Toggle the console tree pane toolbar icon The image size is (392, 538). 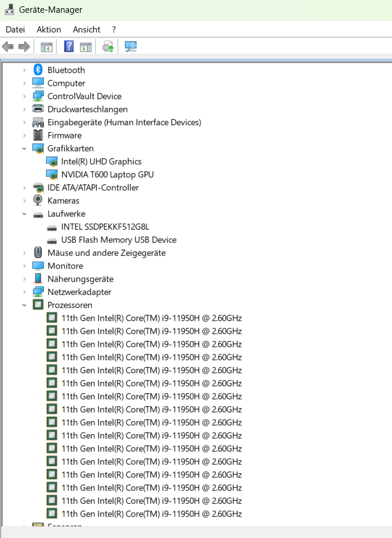46,46
